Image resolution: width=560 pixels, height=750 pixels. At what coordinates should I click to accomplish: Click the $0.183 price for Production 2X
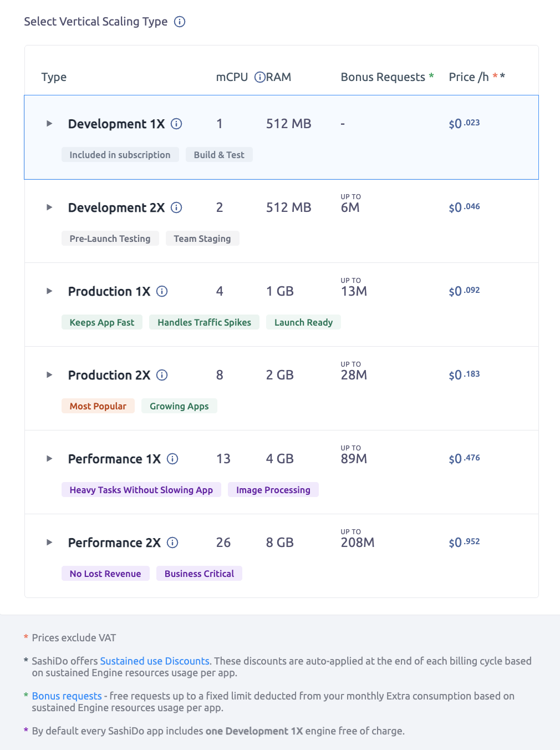(x=465, y=375)
